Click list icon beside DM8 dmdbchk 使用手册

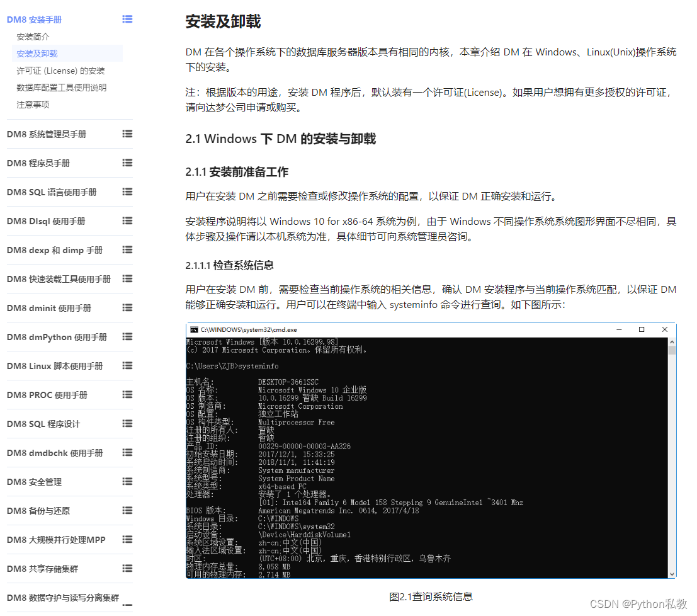pyautogui.click(x=128, y=452)
